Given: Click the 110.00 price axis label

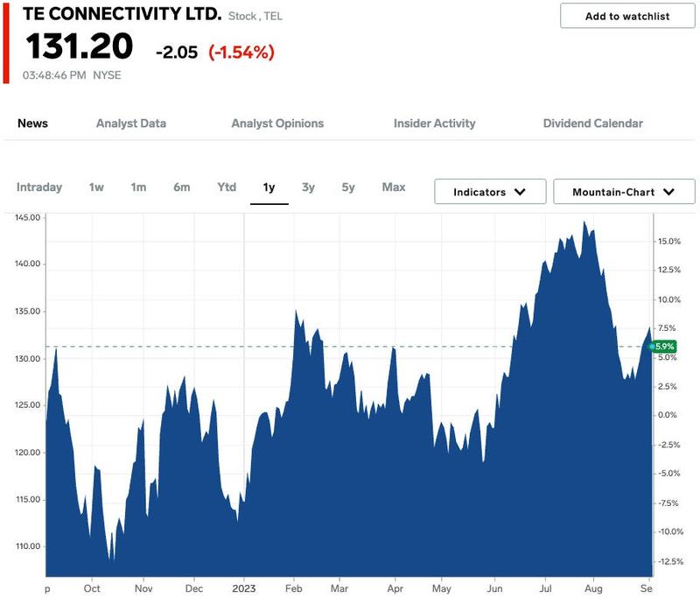Looking at the screenshot, I should point(28,546).
